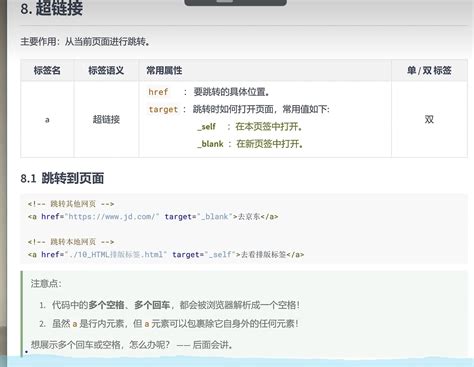Click the text "要跳转的具体位置。"
The width and height of the screenshot is (474, 367).
(x=231, y=92)
